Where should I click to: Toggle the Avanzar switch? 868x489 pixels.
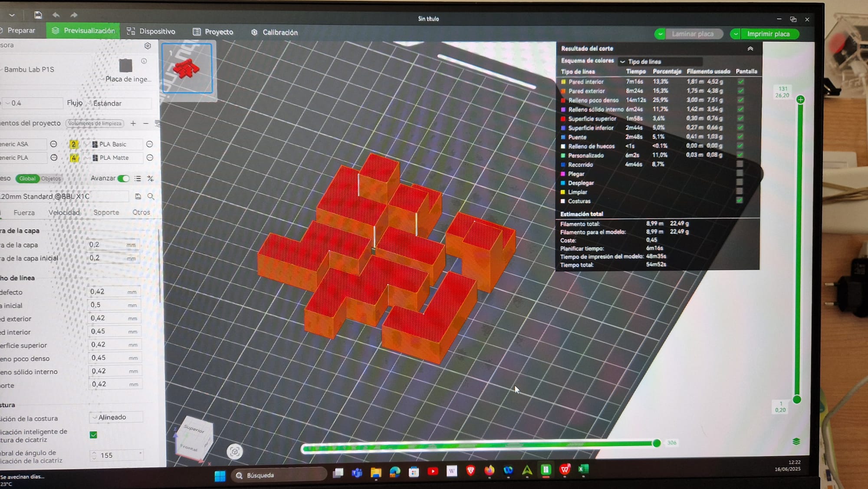(123, 178)
